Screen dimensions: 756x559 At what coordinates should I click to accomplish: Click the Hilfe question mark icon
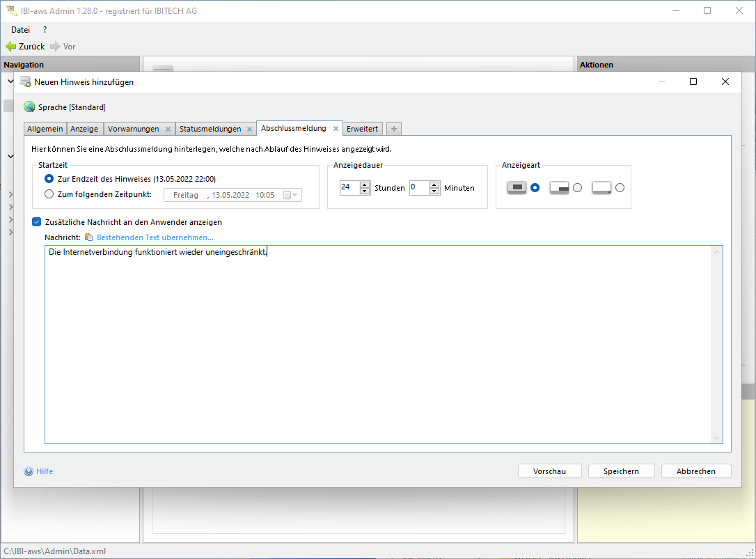point(29,471)
